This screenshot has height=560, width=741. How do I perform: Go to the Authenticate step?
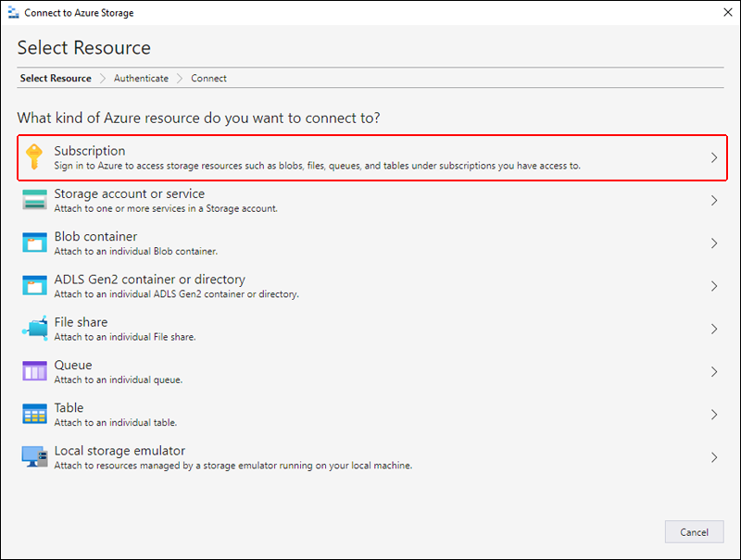tap(141, 79)
